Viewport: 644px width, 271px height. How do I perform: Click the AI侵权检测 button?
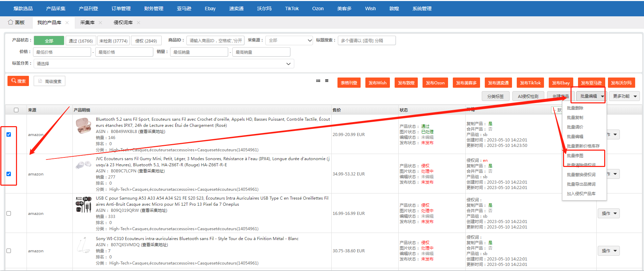pyautogui.click(x=528, y=96)
